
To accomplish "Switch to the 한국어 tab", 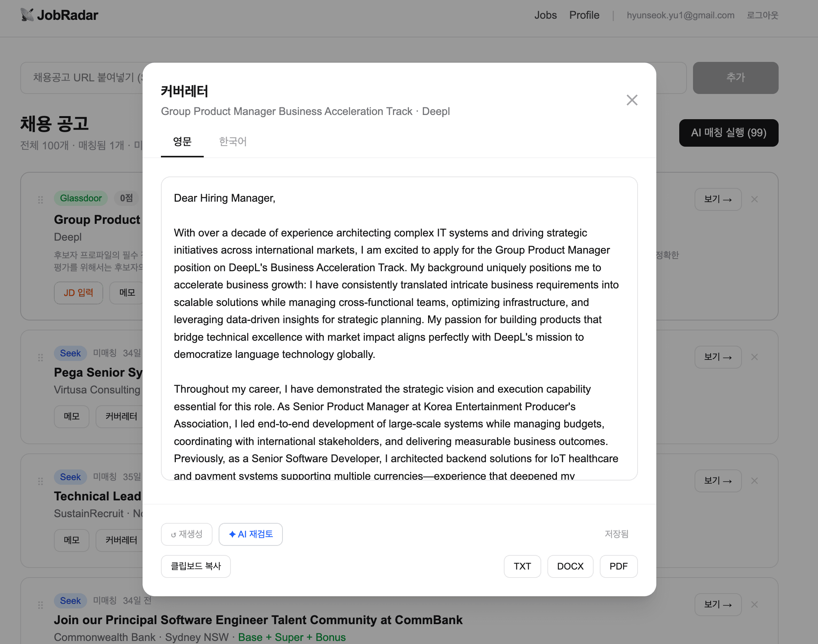I will 233,142.
